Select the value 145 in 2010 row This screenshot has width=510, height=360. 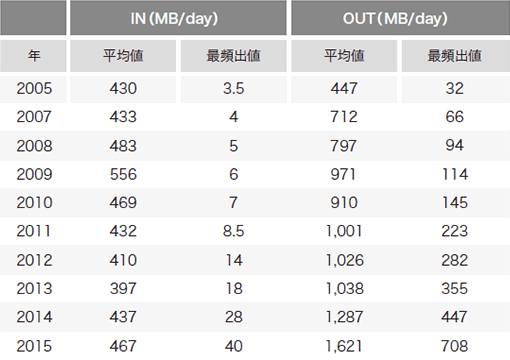(455, 203)
